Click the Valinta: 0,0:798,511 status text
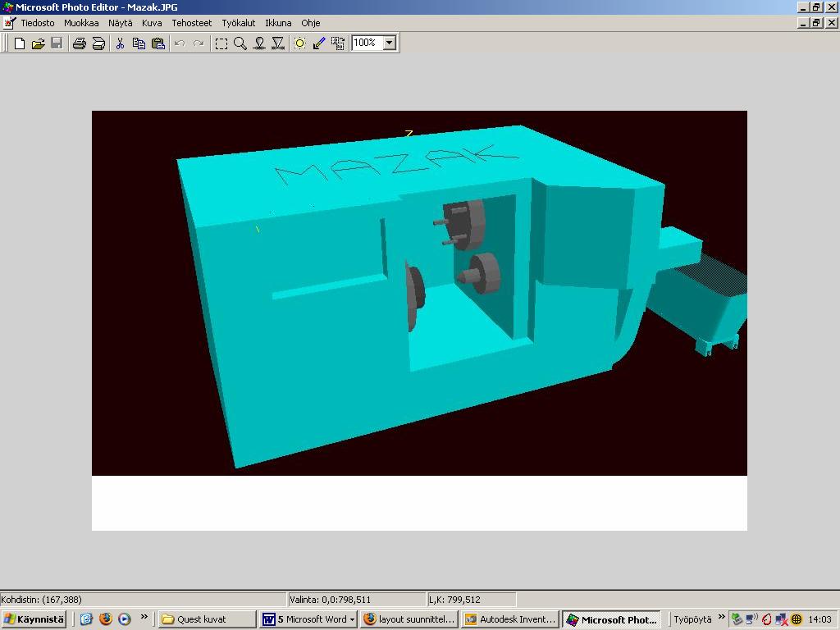This screenshot has height=630, width=840. [x=330, y=600]
